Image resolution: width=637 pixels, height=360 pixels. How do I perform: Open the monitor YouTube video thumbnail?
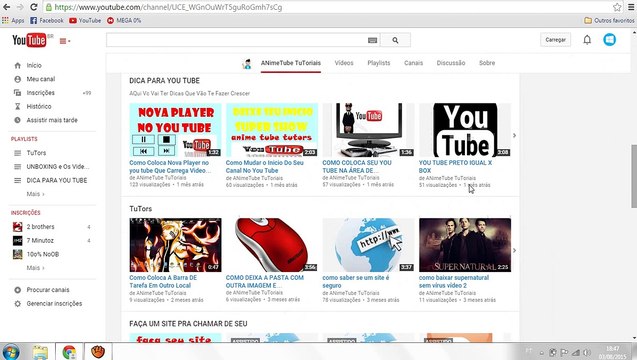coord(368,130)
